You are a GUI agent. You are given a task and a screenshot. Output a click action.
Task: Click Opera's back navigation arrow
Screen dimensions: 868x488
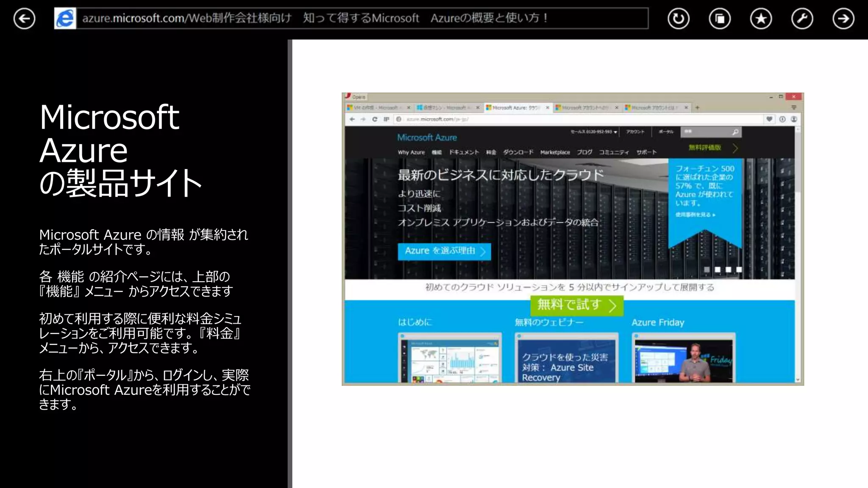tap(352, 119)
